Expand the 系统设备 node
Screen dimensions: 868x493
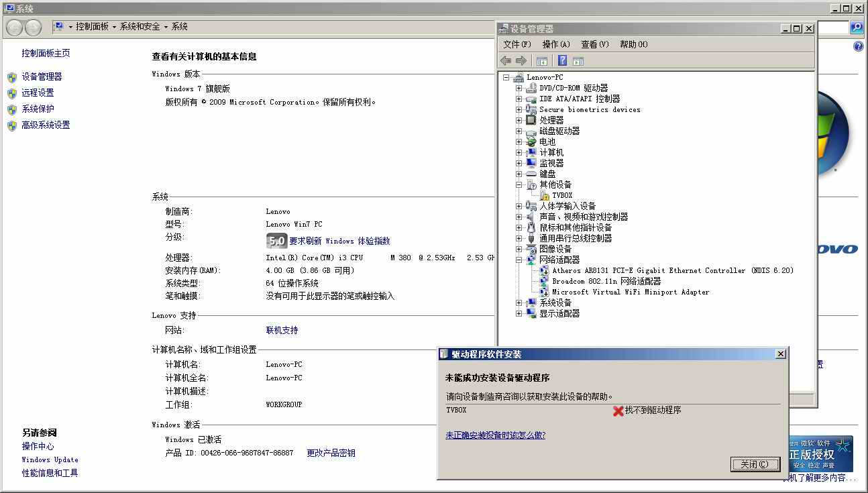519,303
